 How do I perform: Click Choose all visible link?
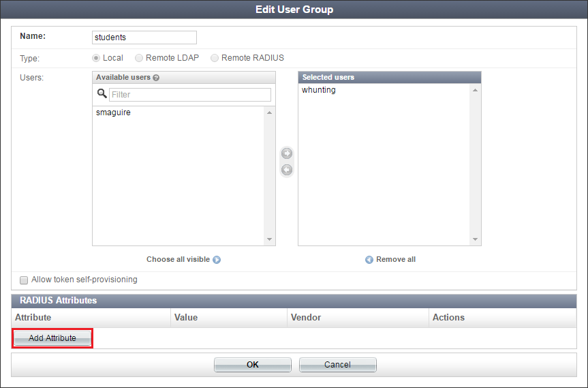[178, 259]
